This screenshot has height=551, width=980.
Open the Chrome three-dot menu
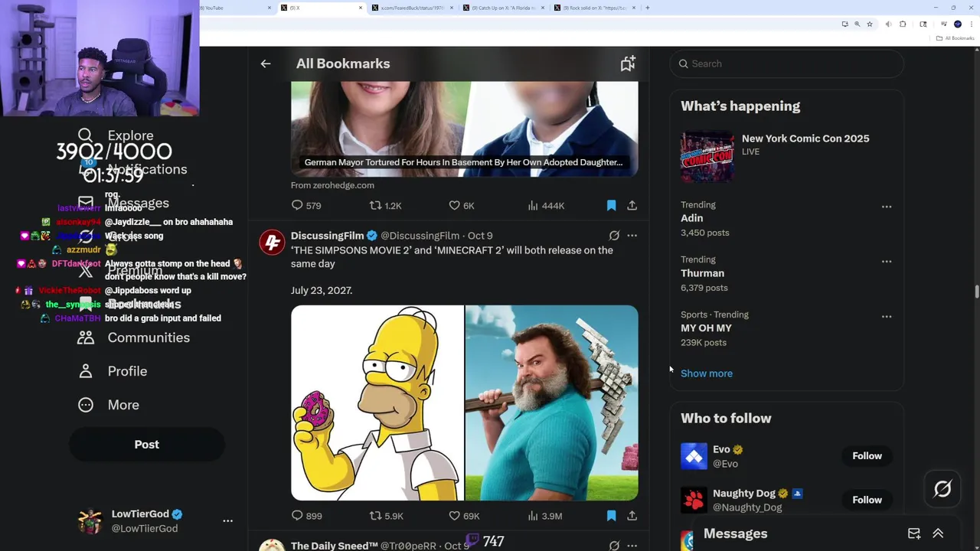(x=970, y=24)
